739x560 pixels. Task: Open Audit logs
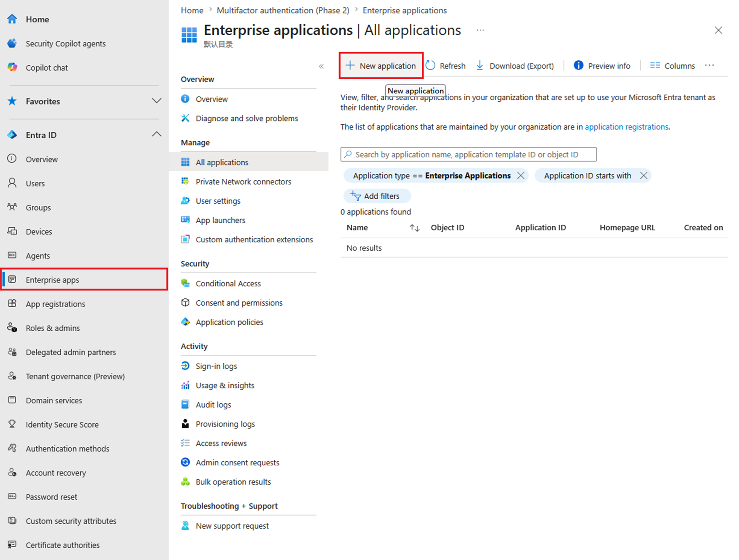[x=213, y=404]
